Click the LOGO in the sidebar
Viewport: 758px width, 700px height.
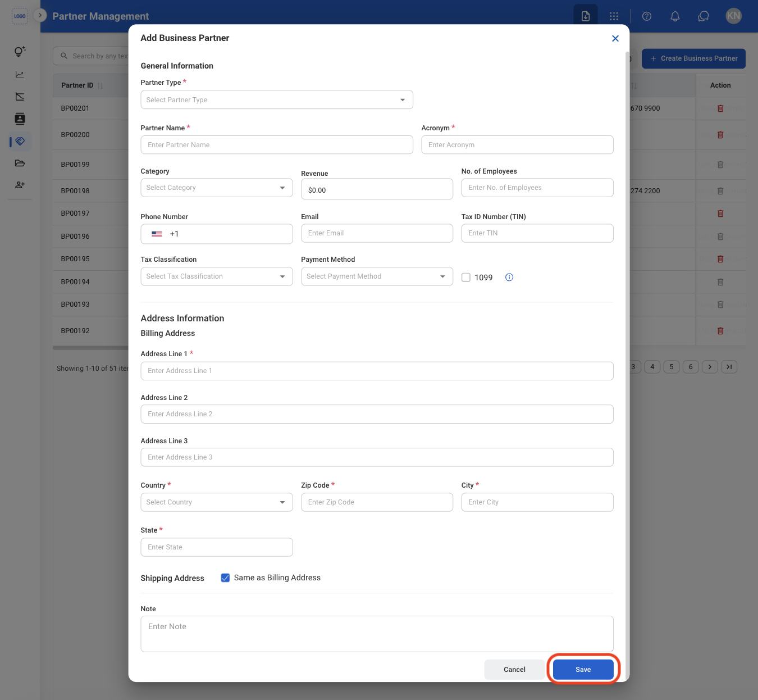(x=20, y=16)
